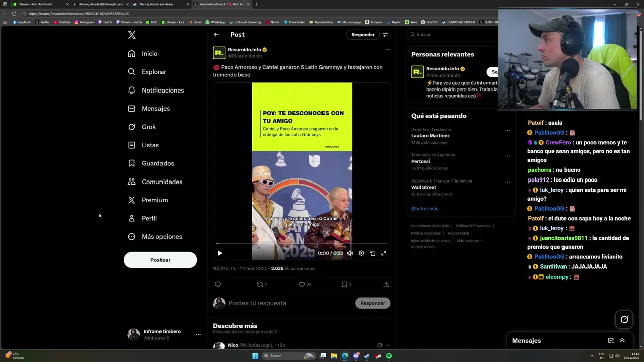Open Pertossi trend
Screen dimensions: 644x362
point(420,161)
